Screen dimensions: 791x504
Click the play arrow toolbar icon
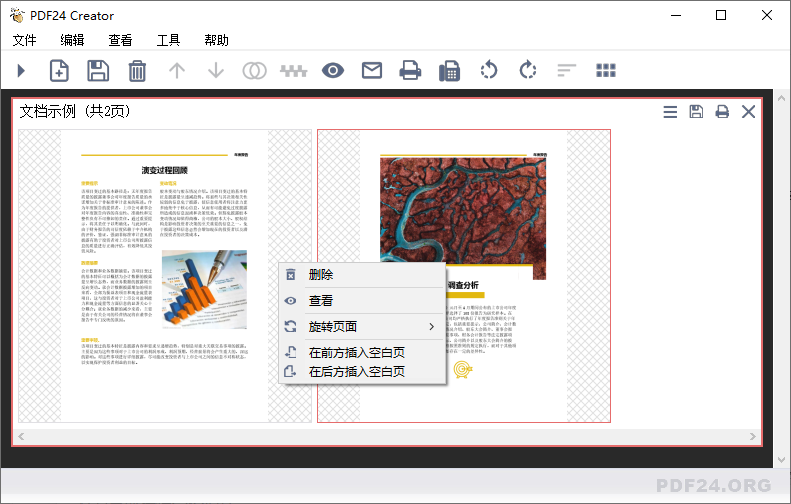tap(21, 71)
